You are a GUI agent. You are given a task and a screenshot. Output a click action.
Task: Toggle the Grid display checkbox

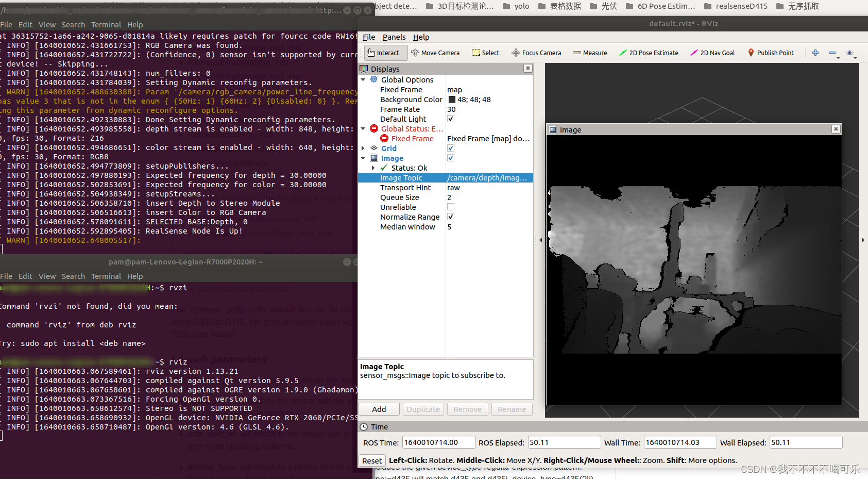451,148
